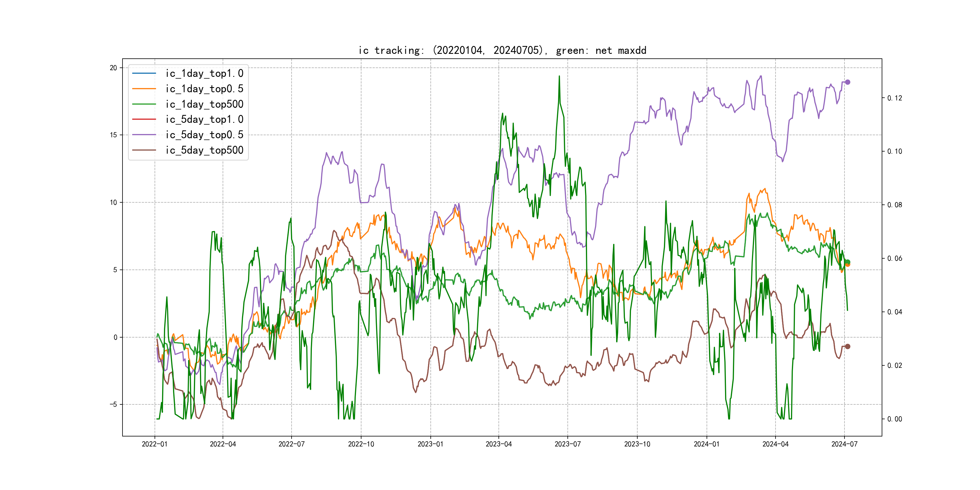Click the purple line swatch in legend

point(144,135)
